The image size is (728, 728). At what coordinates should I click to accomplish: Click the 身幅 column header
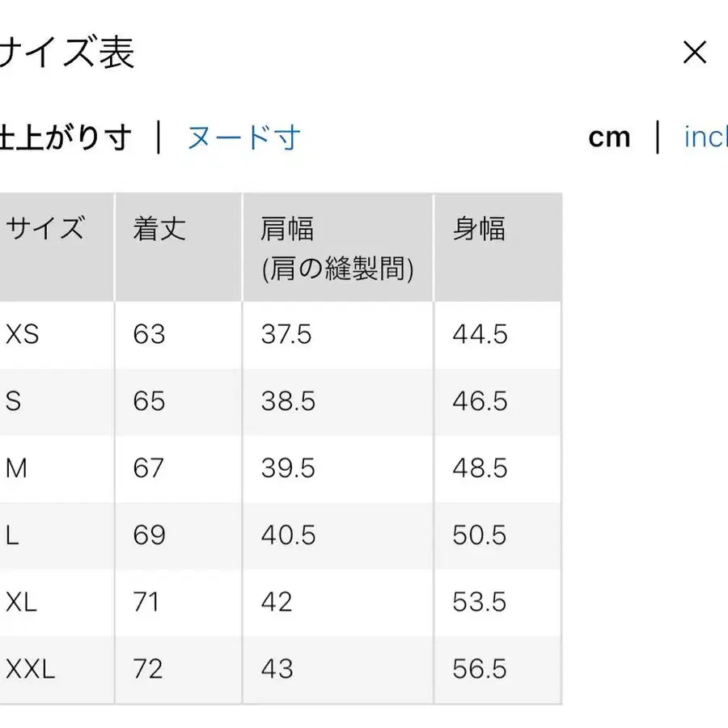(x=477, y=230)
